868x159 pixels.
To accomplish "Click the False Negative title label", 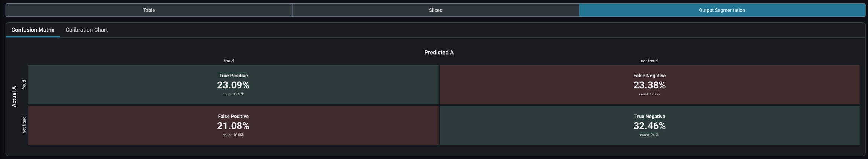I will click(x=649, y=76).
